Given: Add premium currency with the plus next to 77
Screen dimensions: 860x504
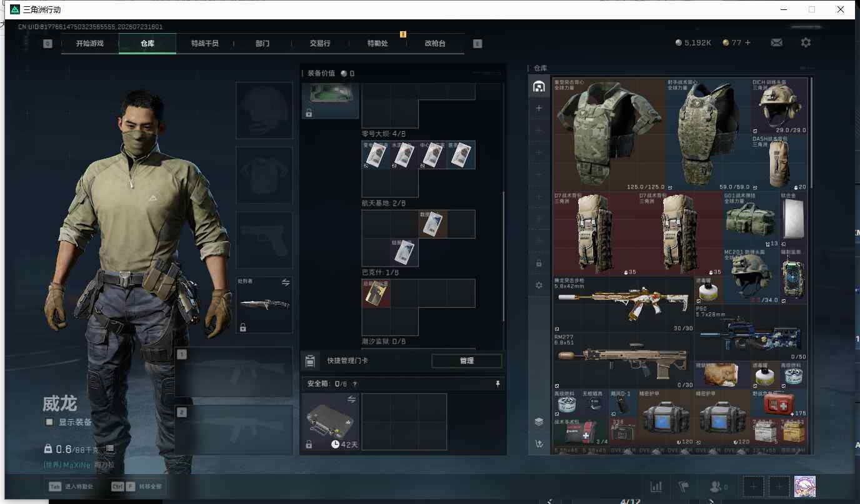Looking at the screenshot, I should [747, 42].
